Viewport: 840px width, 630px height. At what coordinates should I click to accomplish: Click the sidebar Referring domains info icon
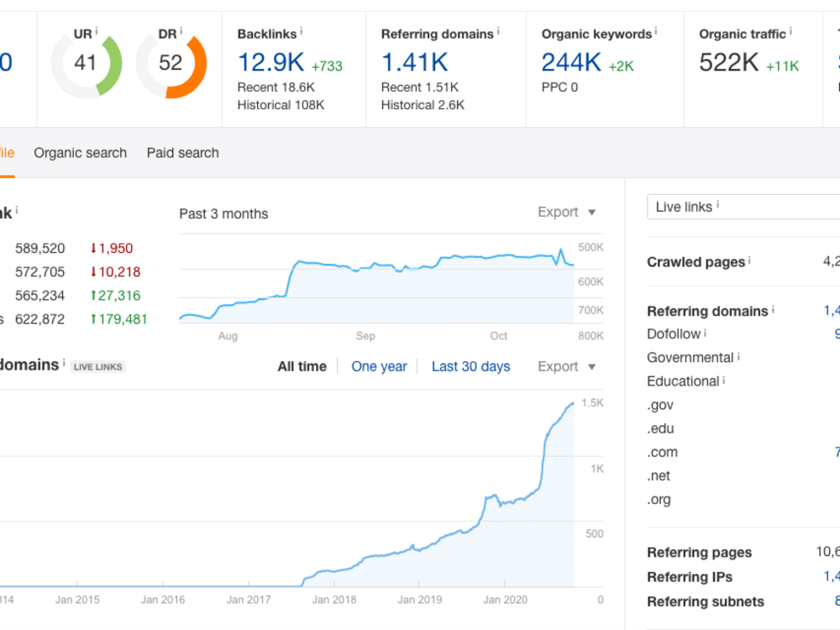773,309
